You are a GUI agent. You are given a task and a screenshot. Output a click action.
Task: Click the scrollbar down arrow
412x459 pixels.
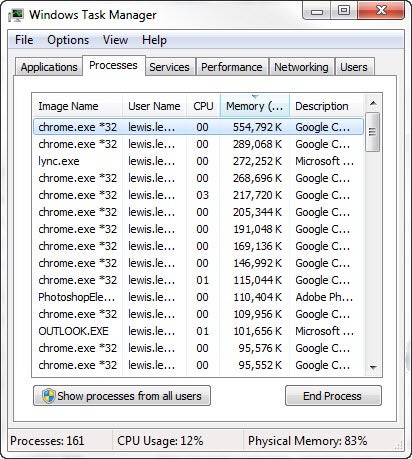(x=373, y=367)
